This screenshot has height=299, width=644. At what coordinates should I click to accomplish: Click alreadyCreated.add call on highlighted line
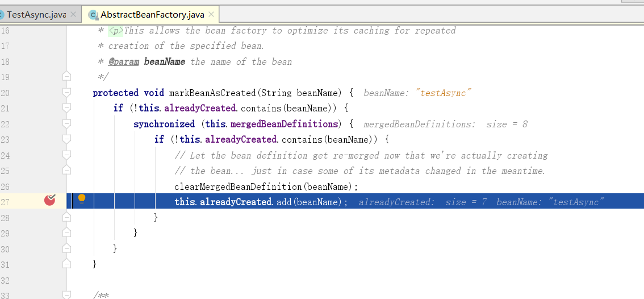pos(261,202)
